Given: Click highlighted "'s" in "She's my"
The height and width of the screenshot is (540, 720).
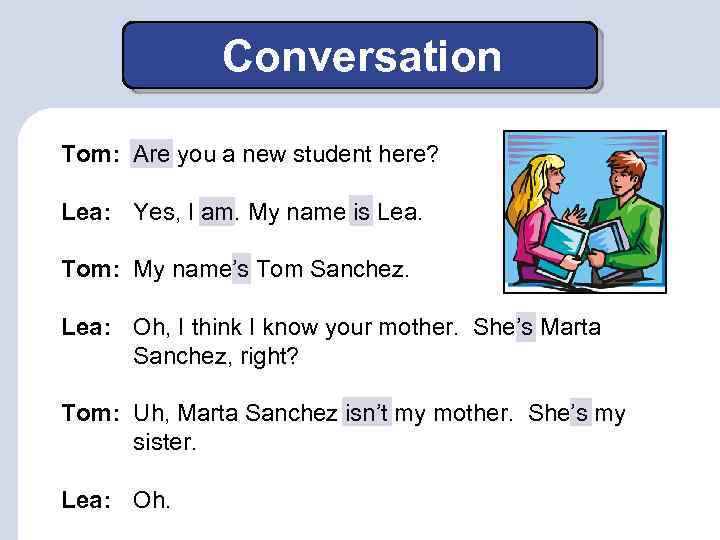Looking at the screenshot, I should 580,414.
